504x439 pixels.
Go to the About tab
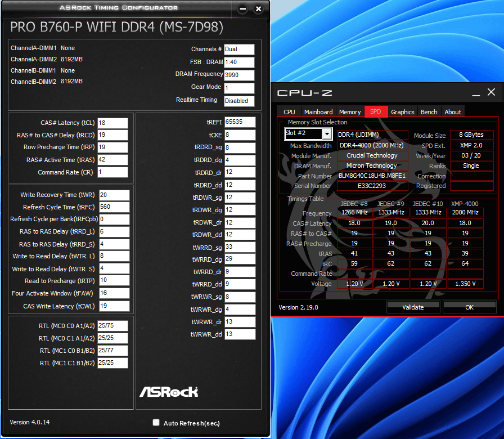[453, 112]
